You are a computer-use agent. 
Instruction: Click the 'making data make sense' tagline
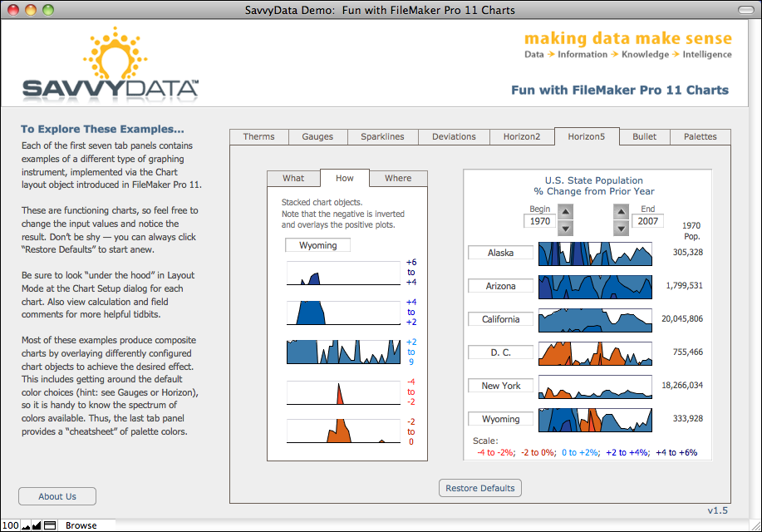(x=628, y=38)
